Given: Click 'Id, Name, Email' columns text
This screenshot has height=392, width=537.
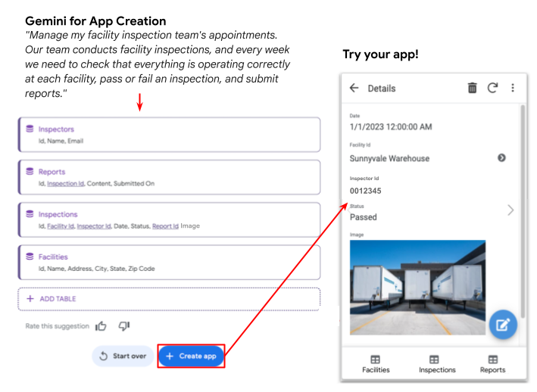Looking at the screenshot, I should pyautogui.click(x=61, y=141).
